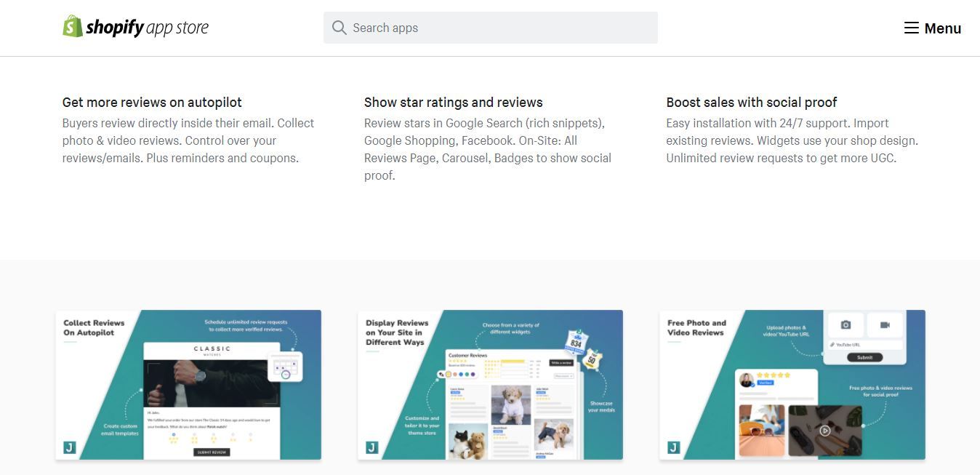Viewport: 980px width, 475px height.
Task: Click the 834 medal badge icon
Action: 577,342
